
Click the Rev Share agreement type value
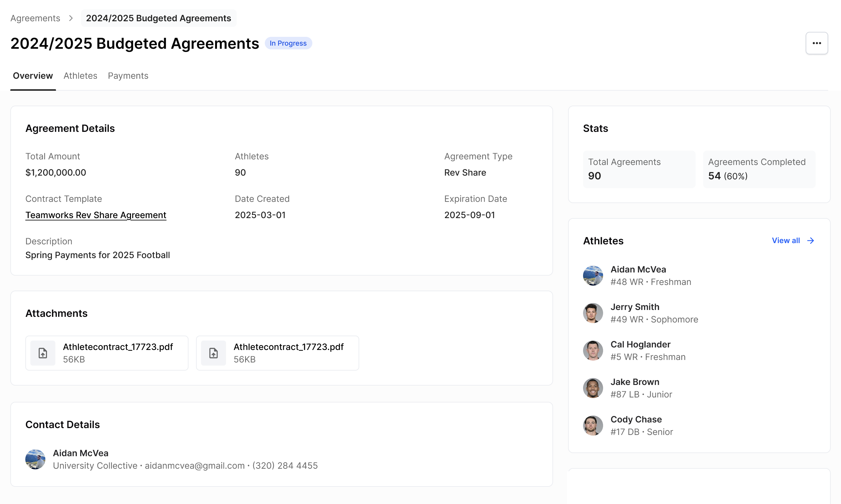[x=465, y=172]
